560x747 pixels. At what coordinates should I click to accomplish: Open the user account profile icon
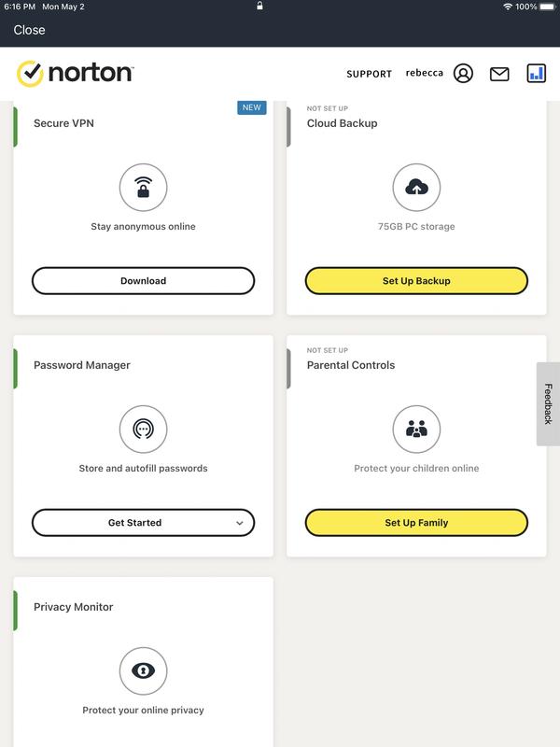coord(463,74)
